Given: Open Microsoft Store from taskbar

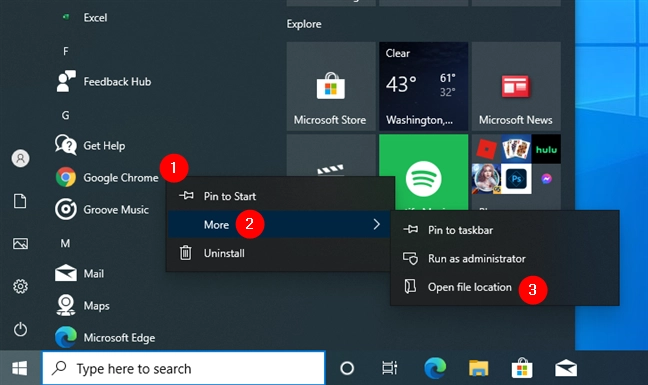Looking at the screenshot, I should [522, 368].
